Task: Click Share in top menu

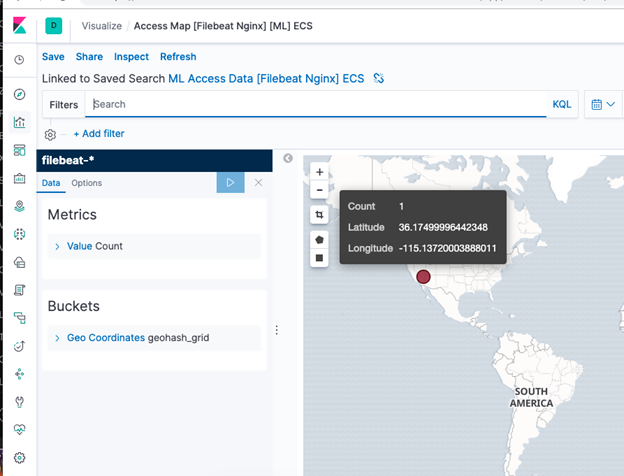Action: pyautogui.click(x=89, y=57)
